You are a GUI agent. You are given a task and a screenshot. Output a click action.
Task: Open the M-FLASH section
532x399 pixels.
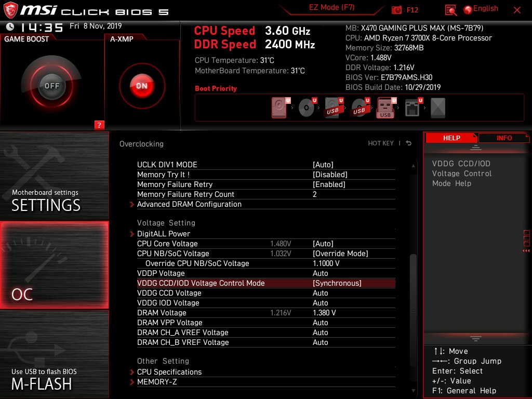[54, 354]
